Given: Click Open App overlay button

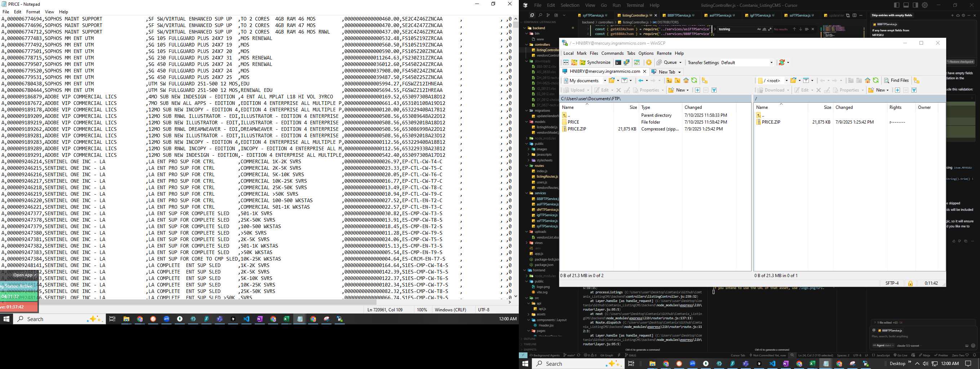Looking at the screenshot, I should tap(24, 275).
